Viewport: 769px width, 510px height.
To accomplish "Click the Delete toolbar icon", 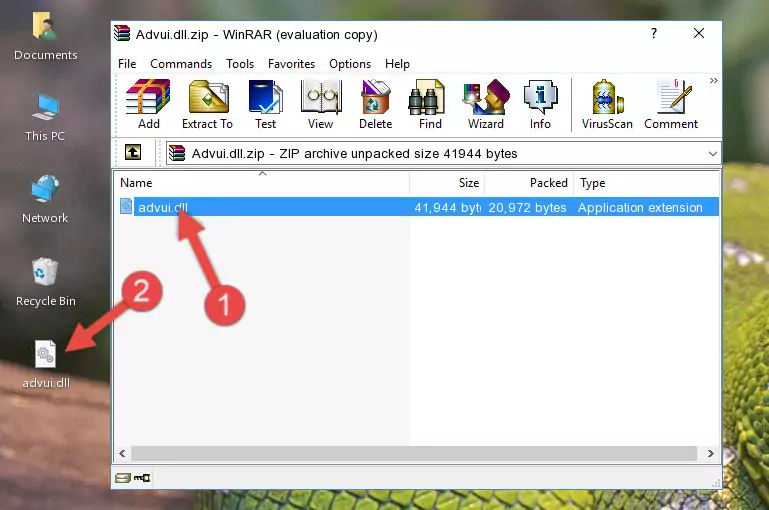I will point(375,104).
